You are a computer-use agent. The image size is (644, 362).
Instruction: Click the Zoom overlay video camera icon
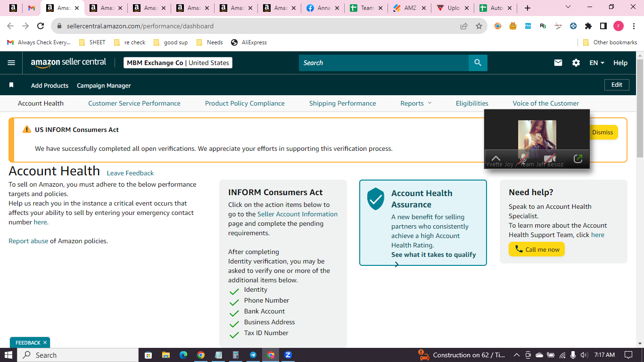(550, 159)
